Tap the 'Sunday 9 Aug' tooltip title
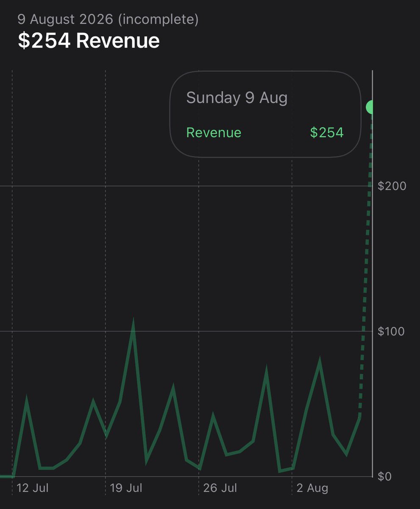This screenshot has width=420, height=509. tap(237, 98)
